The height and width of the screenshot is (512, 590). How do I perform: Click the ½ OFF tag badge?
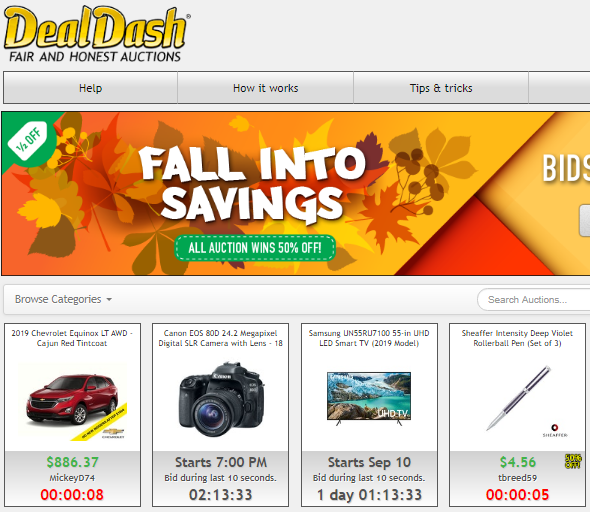(x=29, y=141)
